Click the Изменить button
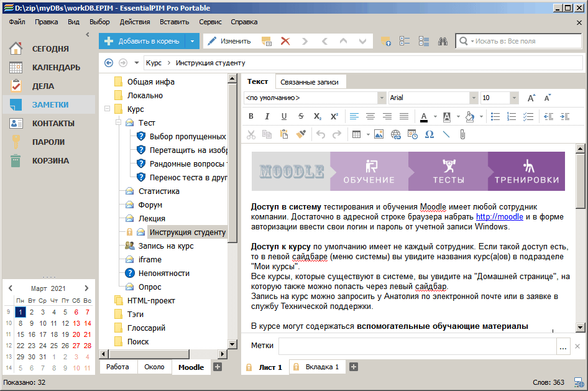588x391 pixels. 229,41
